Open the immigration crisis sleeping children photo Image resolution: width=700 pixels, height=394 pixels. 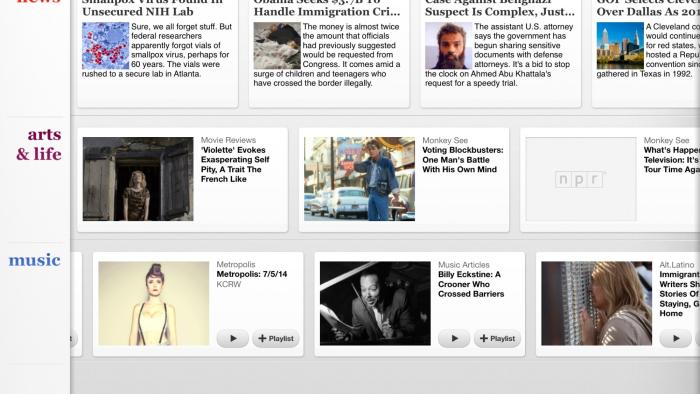[277, 46]
